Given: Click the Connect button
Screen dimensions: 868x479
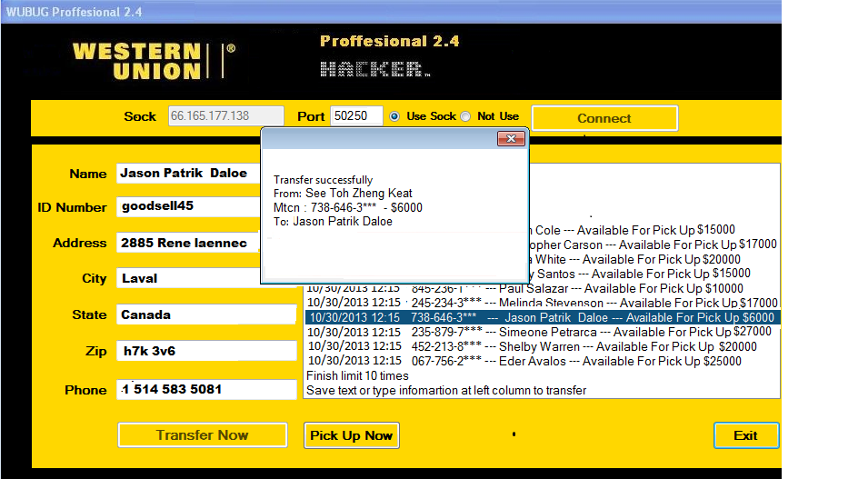Looking at the screenshot, I should (604, 118).
